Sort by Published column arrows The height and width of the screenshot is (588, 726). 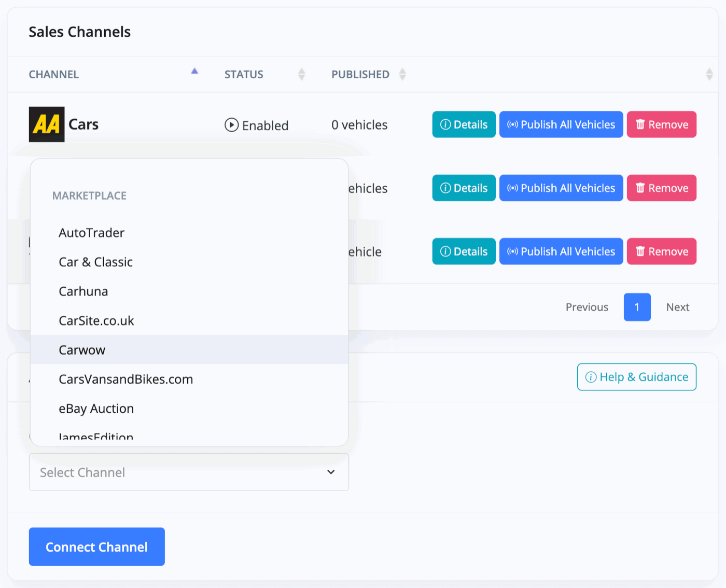click(402, 74)
